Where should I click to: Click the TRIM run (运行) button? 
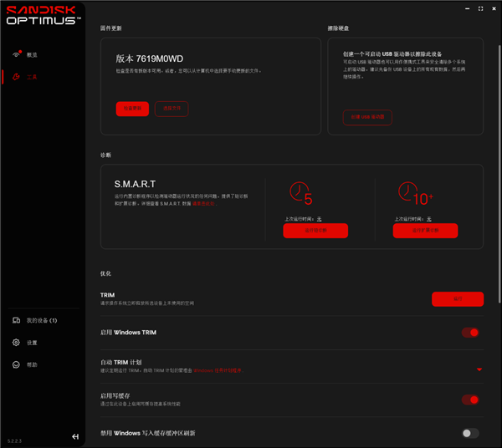pos(458,299)
